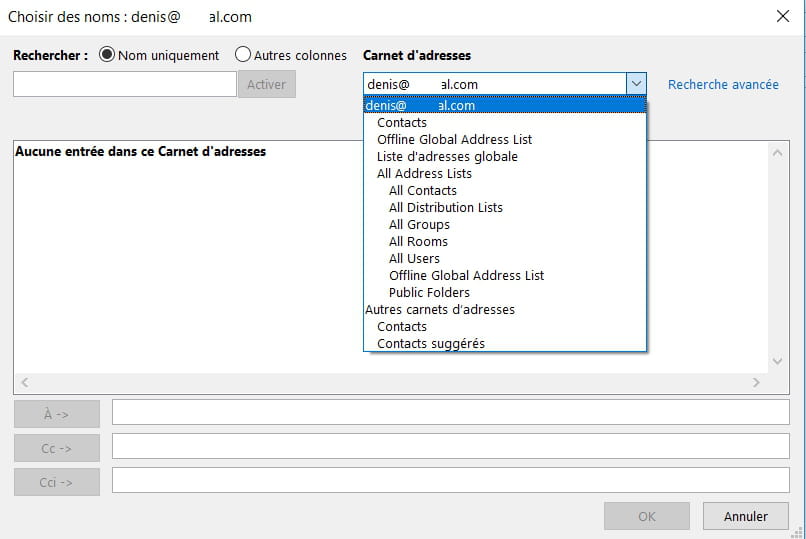The image size is (806, 539).
Task: Collapse the Carnet d'adresses dropdown arrow
Action: tap(636, 85)
